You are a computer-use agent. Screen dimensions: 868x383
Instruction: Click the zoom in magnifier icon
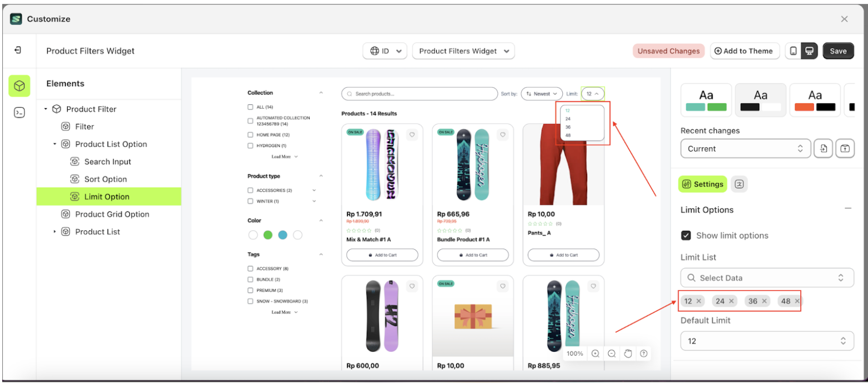[x=595, y=354]
